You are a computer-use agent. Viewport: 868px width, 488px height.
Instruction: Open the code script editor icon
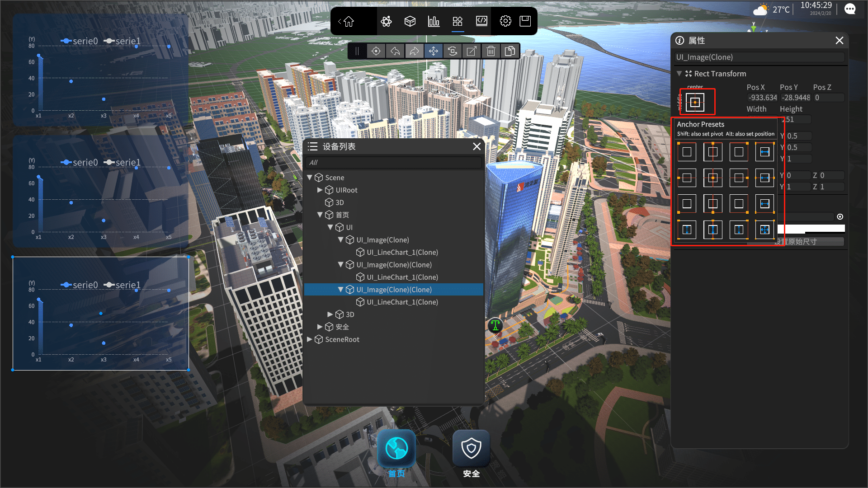tap(481, 21)
